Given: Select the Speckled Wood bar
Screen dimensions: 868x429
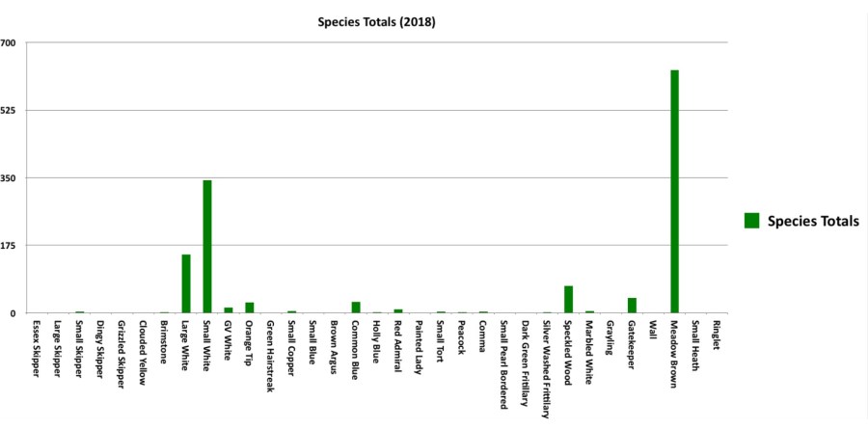Looking at the screenshot, I should (568, 300).
